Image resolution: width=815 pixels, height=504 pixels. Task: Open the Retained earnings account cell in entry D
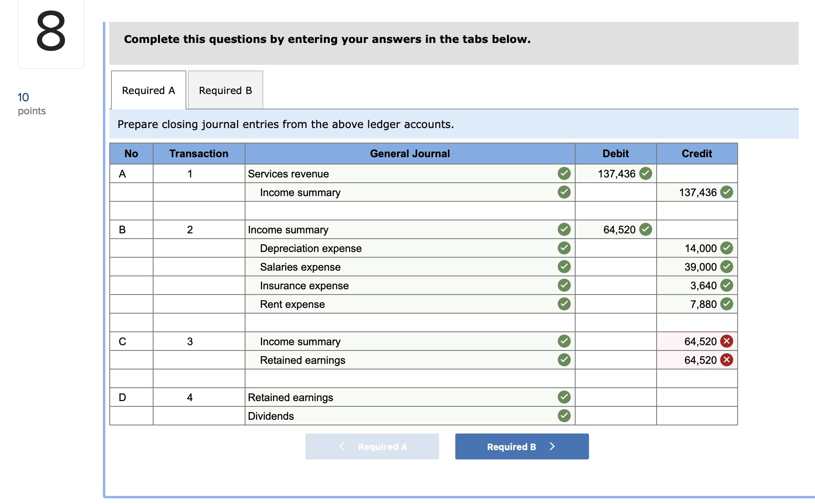tap(401, 397)
